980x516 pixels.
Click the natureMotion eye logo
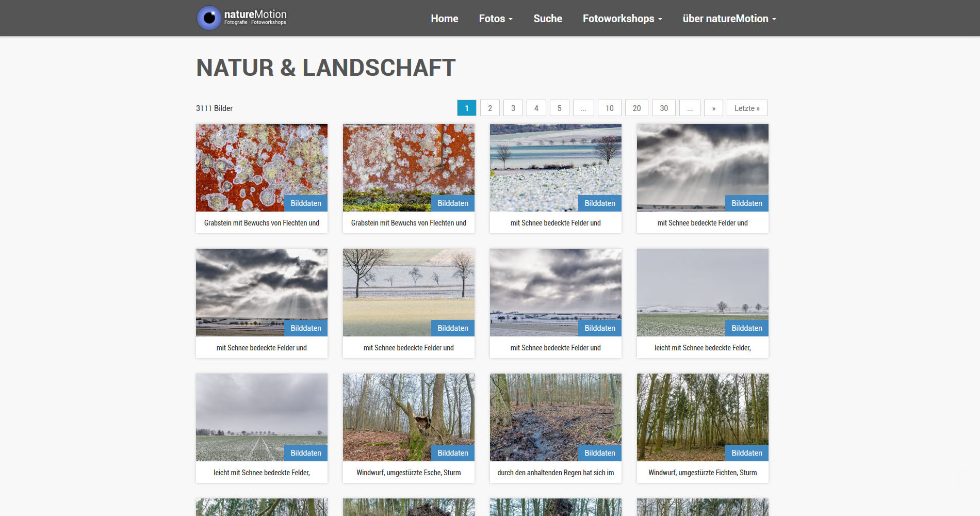point(209,18)
